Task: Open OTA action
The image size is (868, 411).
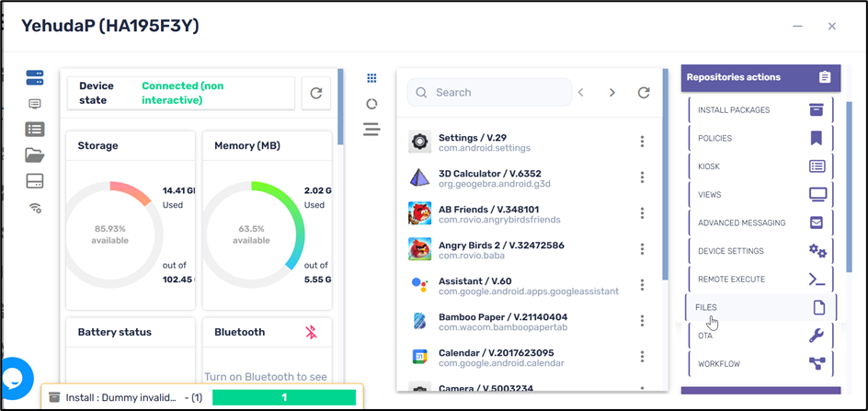Action: [x=761, y=336]
